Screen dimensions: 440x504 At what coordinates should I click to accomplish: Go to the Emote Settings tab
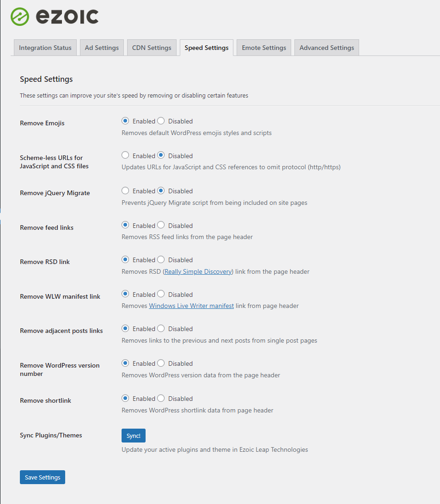click(x=264, y=48)
